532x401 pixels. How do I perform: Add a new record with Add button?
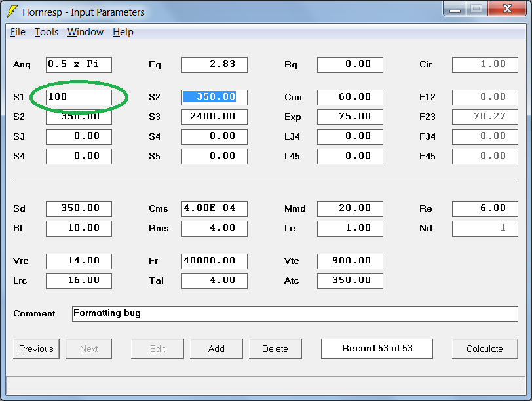point(216,349)
